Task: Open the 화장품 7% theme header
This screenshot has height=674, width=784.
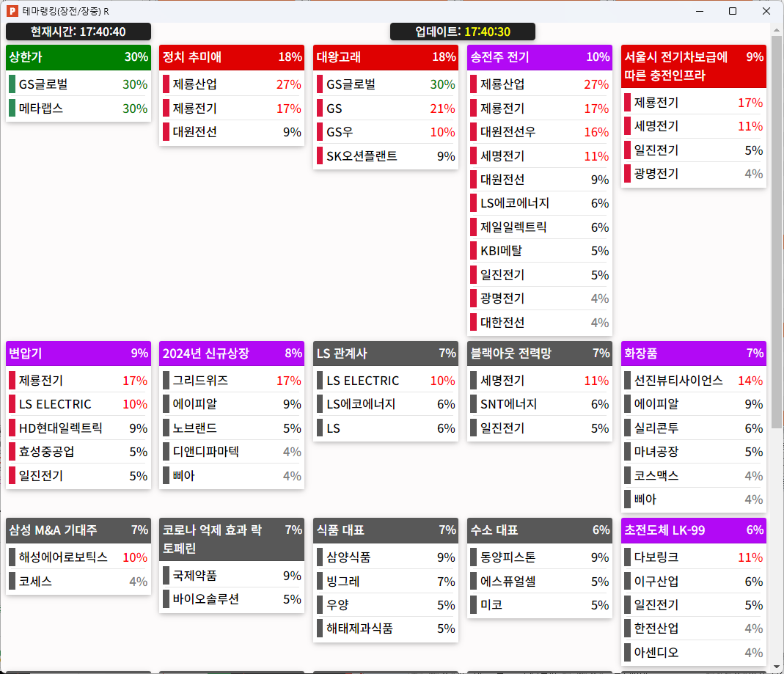Action: [x=694, y=354]
